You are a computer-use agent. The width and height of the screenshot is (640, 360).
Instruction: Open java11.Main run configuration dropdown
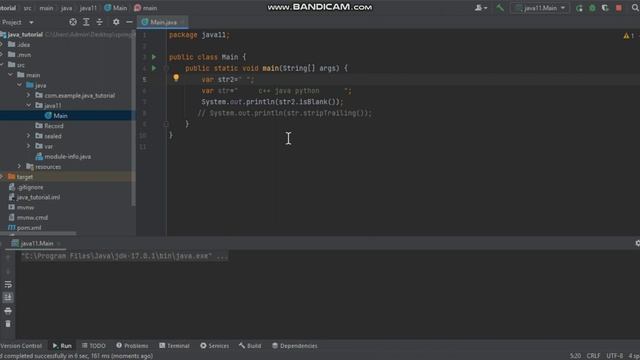[x=540, y=8]
